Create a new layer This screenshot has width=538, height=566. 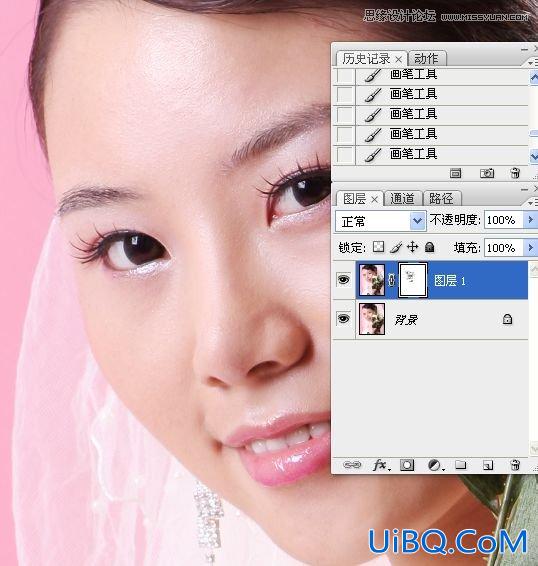click(x=488, y=465)
